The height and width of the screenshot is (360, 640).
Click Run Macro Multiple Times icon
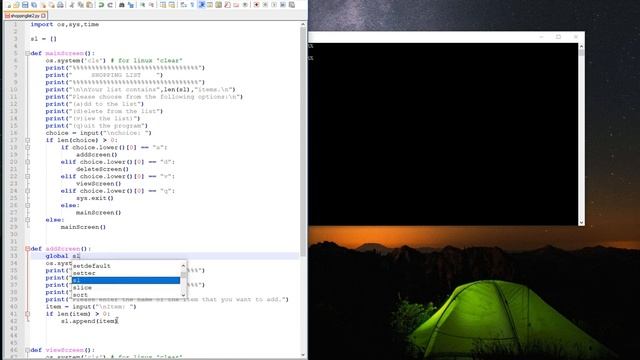[x=283, y=5]
